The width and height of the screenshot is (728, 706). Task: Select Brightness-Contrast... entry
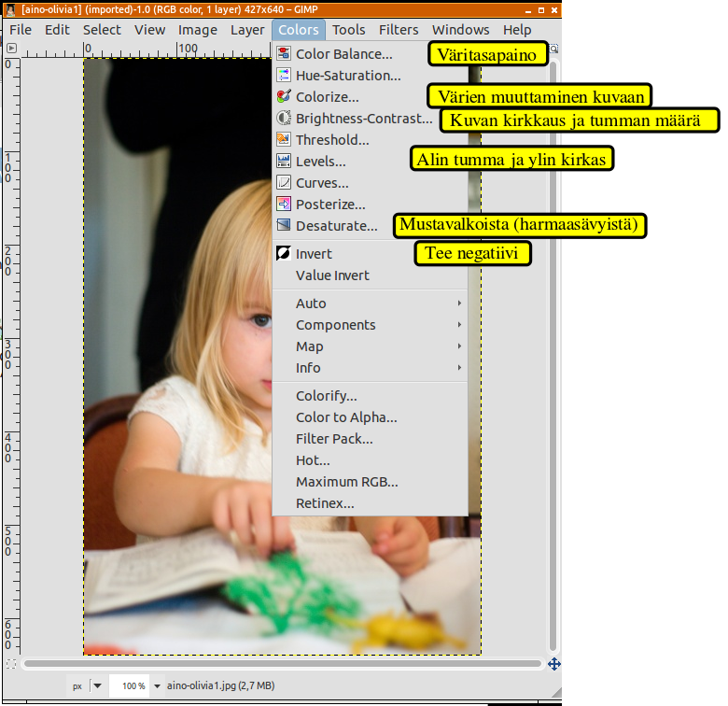tap(370, 118)
